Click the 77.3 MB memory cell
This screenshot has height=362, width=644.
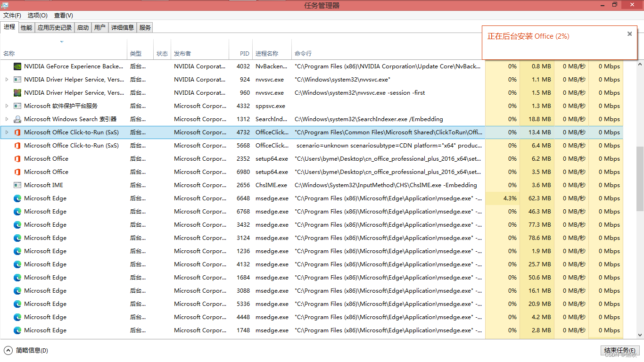pos(537,225)
